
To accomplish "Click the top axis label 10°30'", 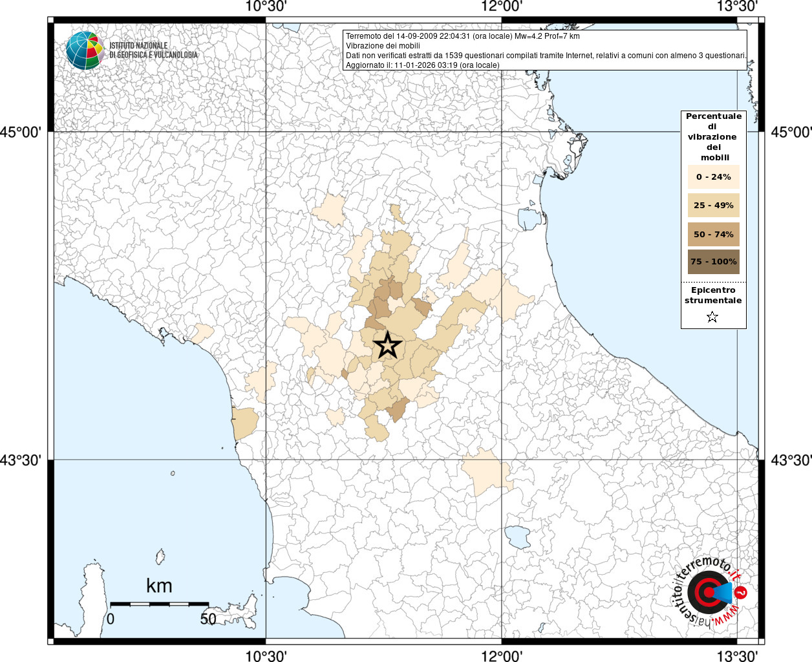I will pos(266,6).
